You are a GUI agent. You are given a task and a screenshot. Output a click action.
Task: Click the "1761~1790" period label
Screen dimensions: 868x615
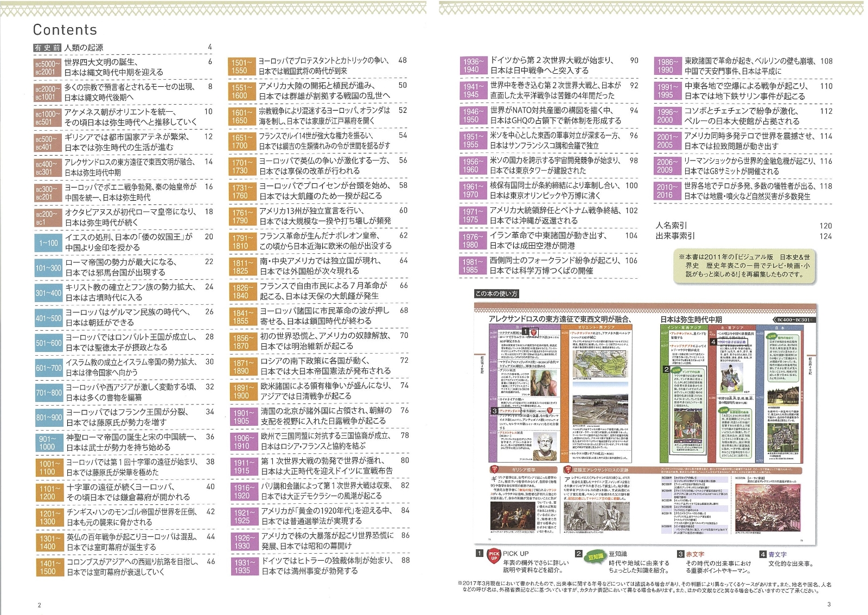click(241, 217)
